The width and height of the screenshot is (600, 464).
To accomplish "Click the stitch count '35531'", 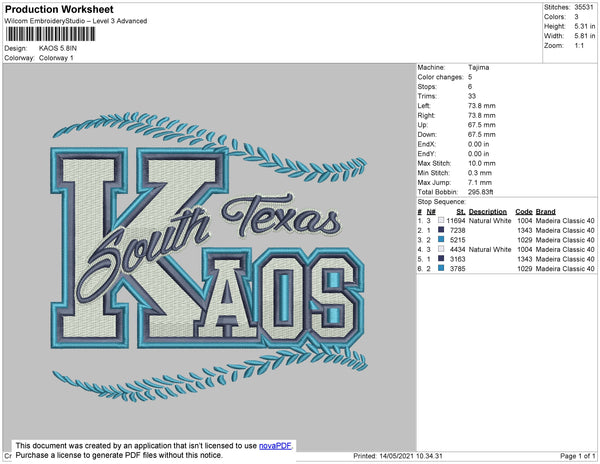I will (584, 7).
